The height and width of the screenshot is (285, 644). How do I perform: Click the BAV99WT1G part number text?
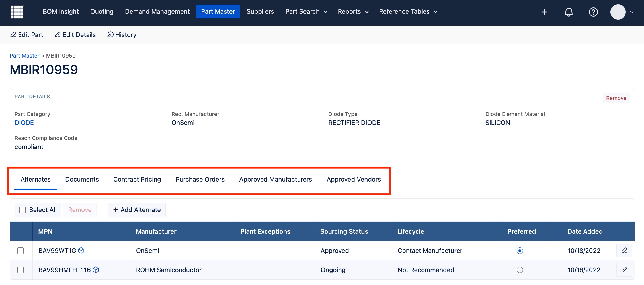[57, 251]
